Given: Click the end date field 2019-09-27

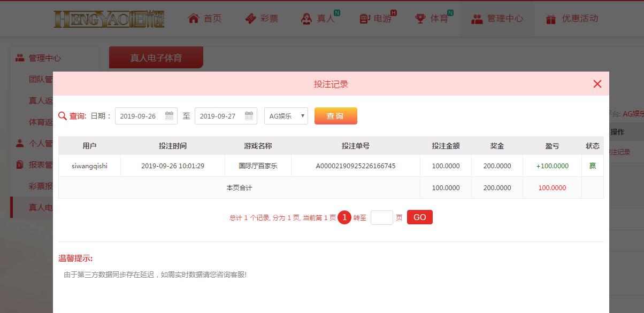Looking at the screenshot, I should pyautogui.click(x=226, y=116).
